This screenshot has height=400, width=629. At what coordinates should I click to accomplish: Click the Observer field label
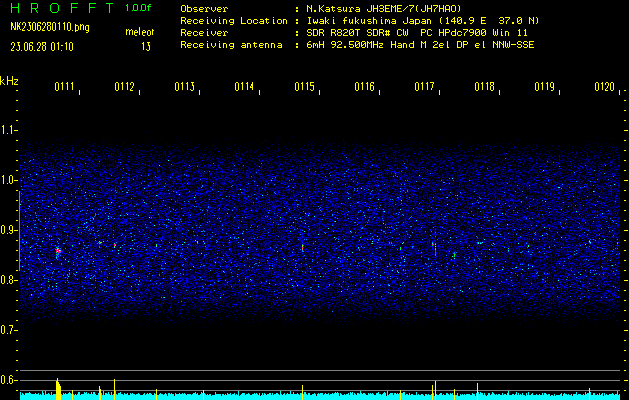tap(204, 9)
